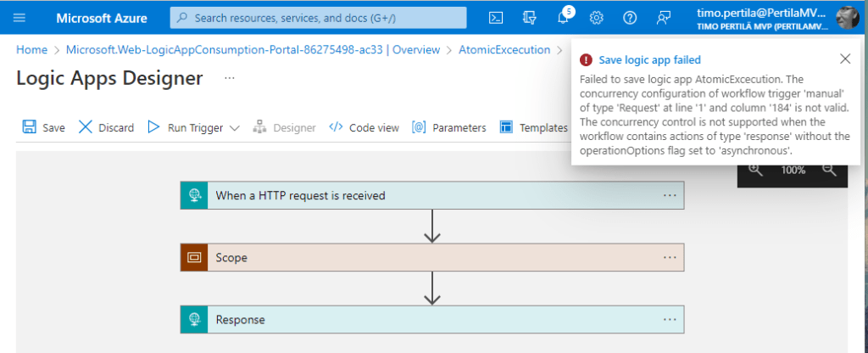
Task: Save the logic app
Action: click(x=43, y=127)
